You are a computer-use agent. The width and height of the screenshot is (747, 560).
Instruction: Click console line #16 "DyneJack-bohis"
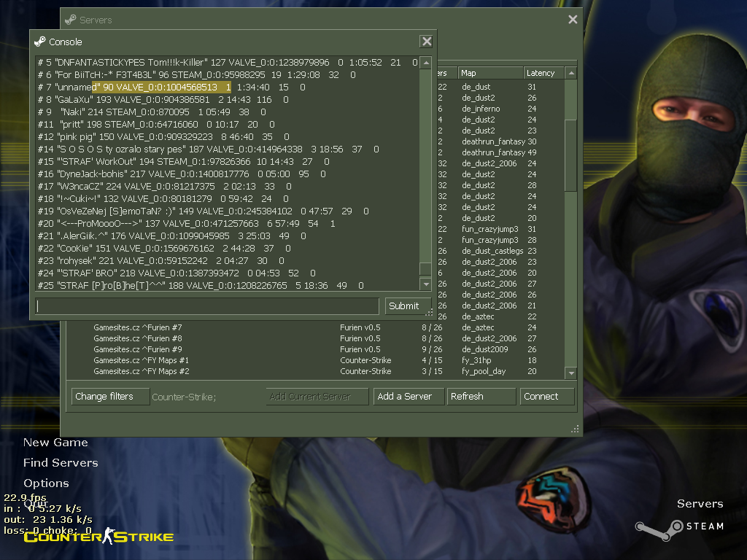pos(182,174)
